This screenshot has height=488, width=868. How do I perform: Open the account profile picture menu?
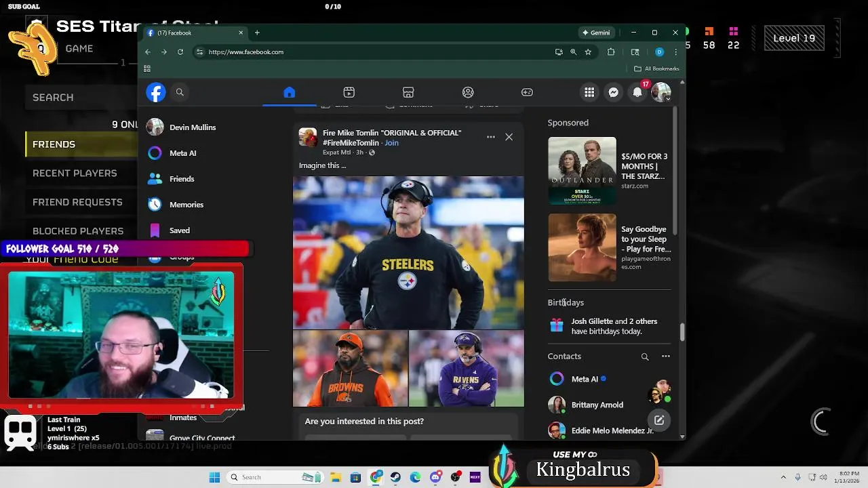[x=661, y=92]
